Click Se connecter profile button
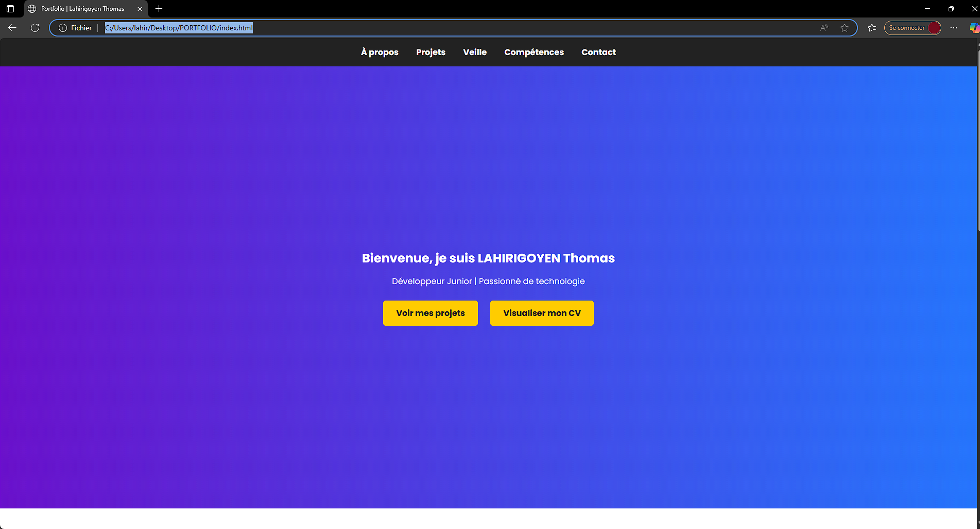Viewport: 980px width, 529px height. pos(913,28)
